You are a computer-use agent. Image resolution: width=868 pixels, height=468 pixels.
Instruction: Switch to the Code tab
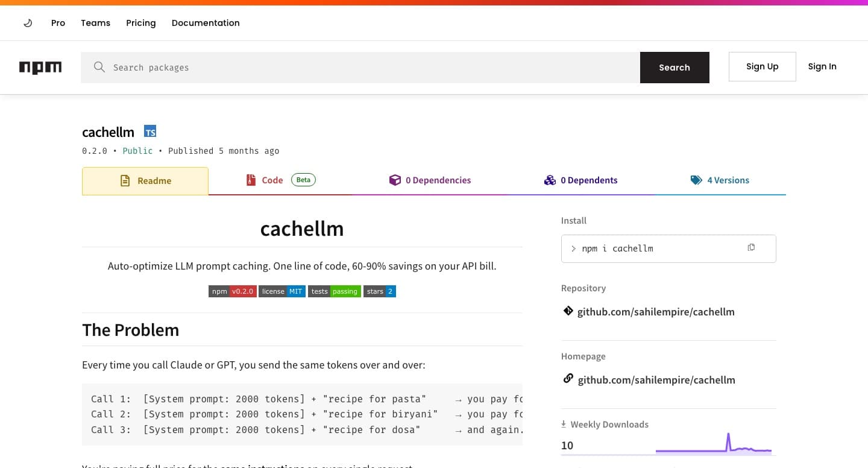pyautogui.click(x=280, y=180)
